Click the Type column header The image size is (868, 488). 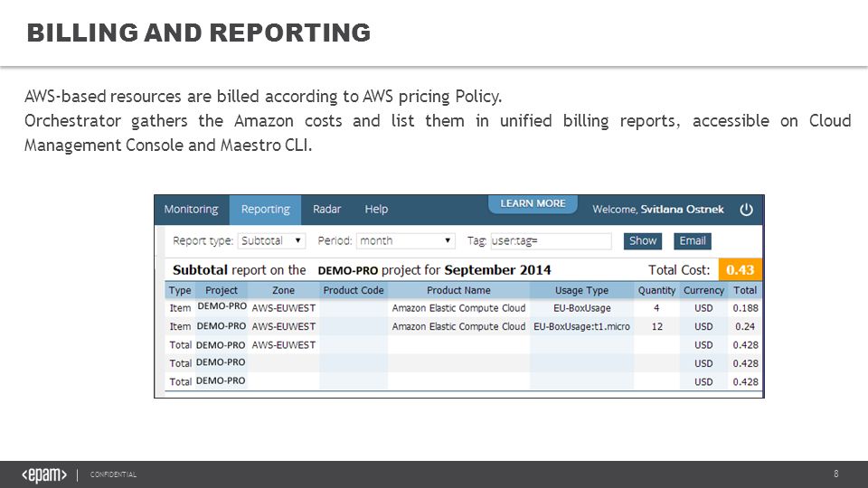(x=180, y=290)
